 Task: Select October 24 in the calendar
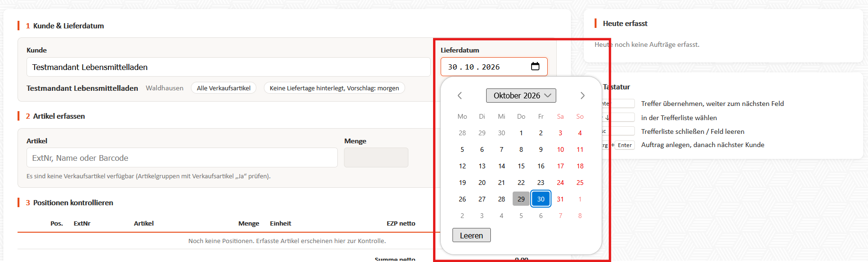pos(561,183)
